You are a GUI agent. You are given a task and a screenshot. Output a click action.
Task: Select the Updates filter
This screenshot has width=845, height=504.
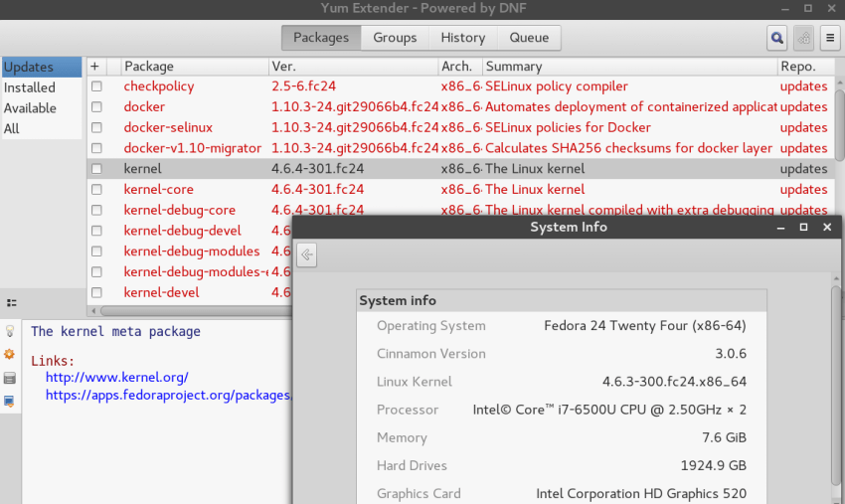42,67
